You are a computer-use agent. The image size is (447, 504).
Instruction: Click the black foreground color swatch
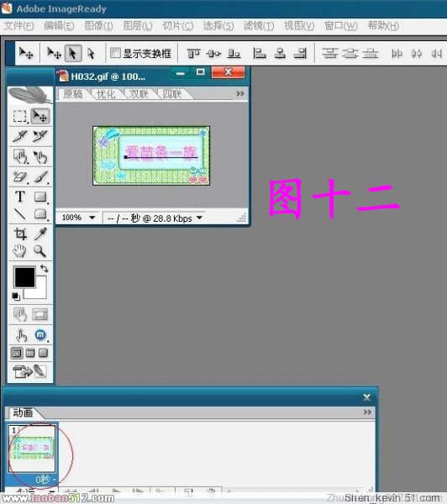pos(24,277)
